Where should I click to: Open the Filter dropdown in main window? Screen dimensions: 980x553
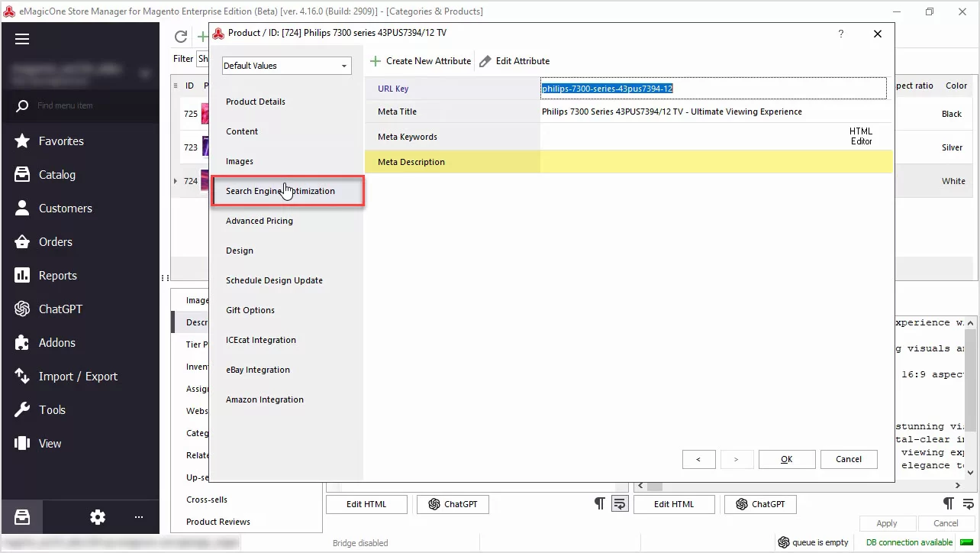click(x=203, y=59)
